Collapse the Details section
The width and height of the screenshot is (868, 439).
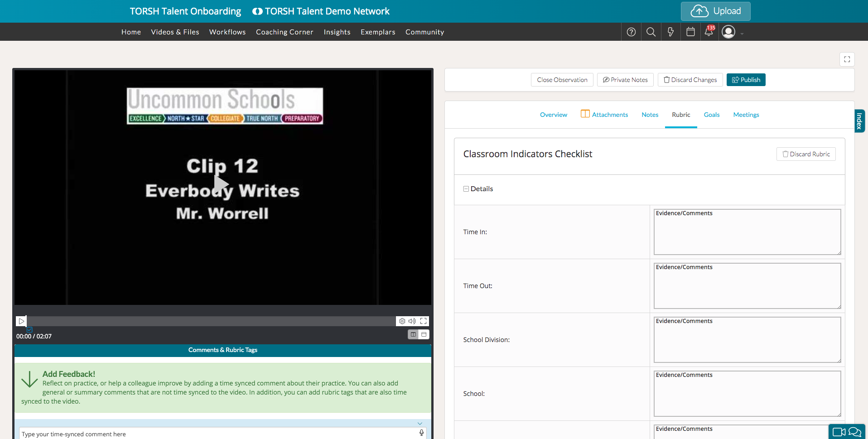466,189
